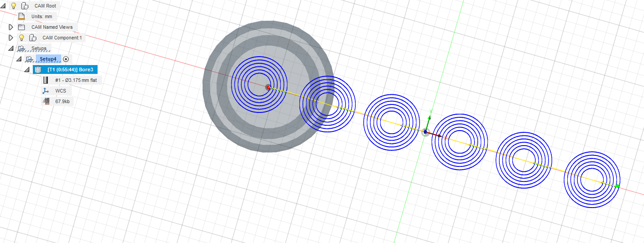Click the toolpath size icon

46,101
